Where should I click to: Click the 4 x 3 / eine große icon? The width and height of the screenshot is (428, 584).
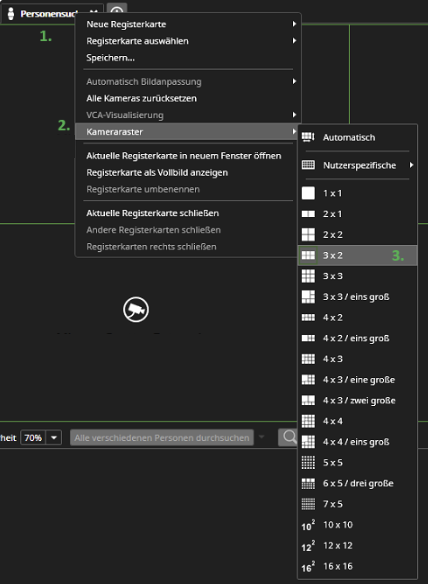click(308, 380)
